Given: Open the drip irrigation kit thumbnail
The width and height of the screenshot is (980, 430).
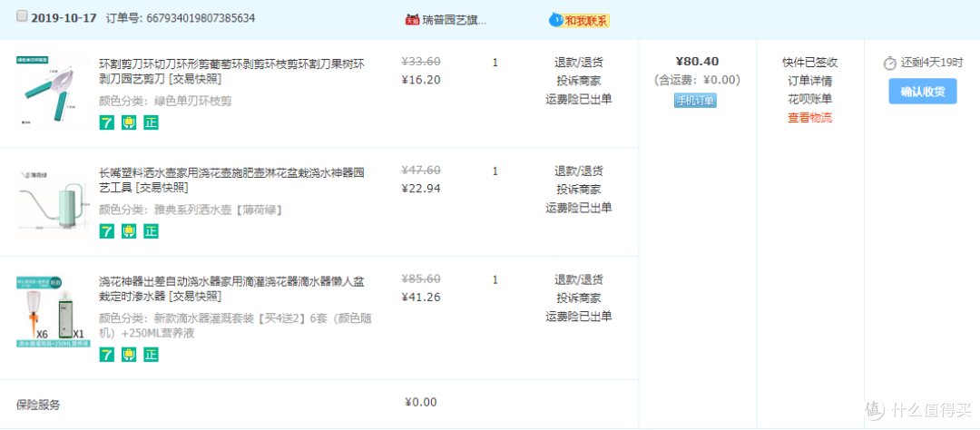Looking at the screenshot, I should [x=54, y=311].
